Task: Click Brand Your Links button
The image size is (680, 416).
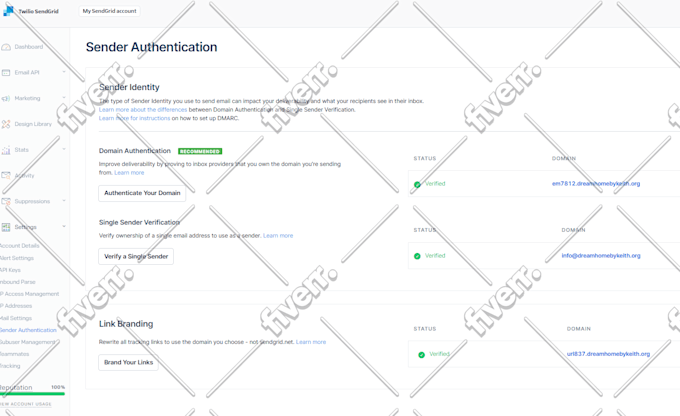Action: click(128, 362)
